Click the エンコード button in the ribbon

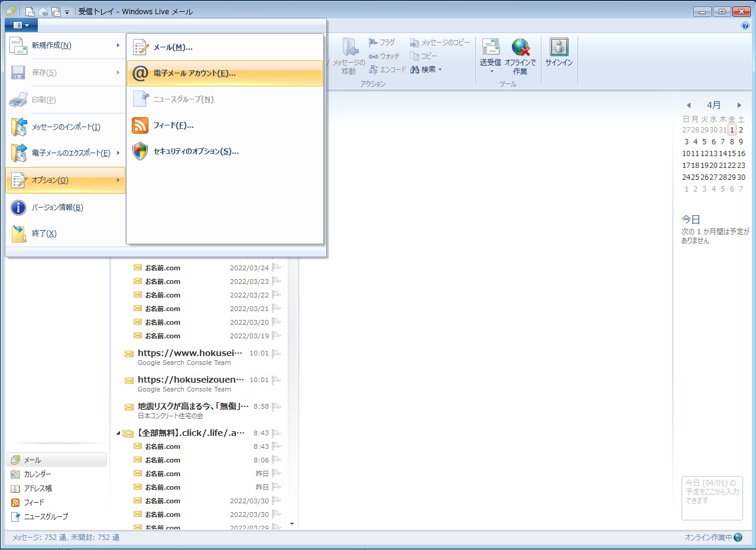tap(387, 70)
